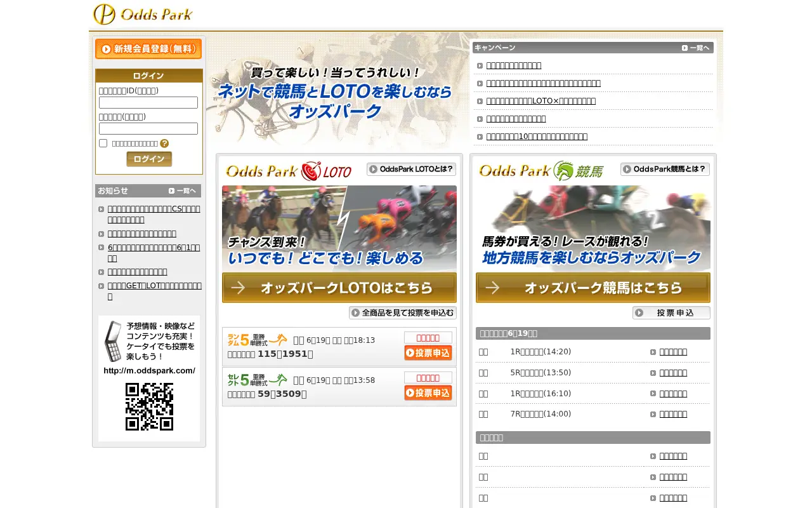Image resolution: width=812 pixels, height=508 pixels.
Task: Open the link in the 5R (13:50) row
Action: (673, 373)
